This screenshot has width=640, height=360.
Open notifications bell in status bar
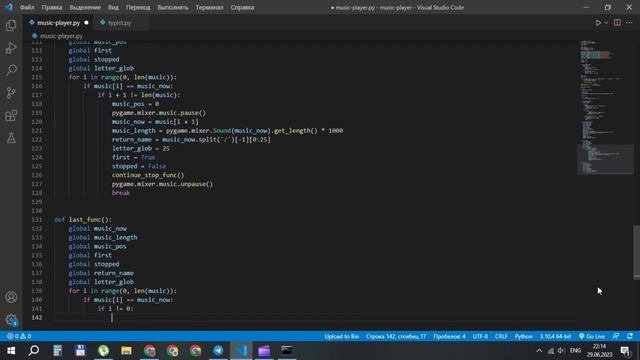click(630, 336)
